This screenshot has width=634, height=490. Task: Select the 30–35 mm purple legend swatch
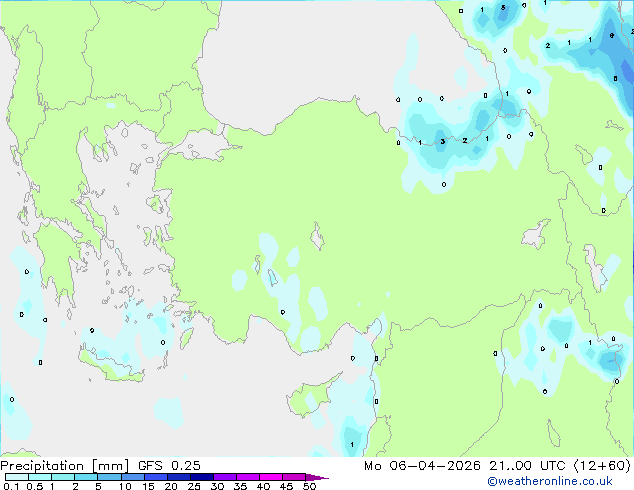(x=225, y=477)
